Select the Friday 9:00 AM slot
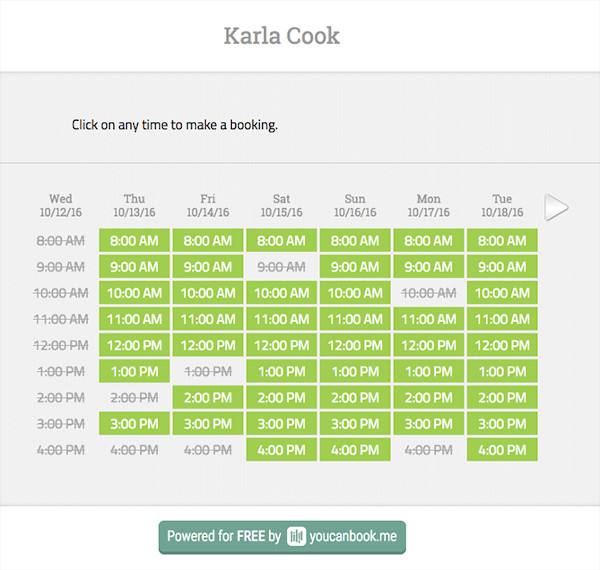 pyautogui.click(x=208, y=267)
